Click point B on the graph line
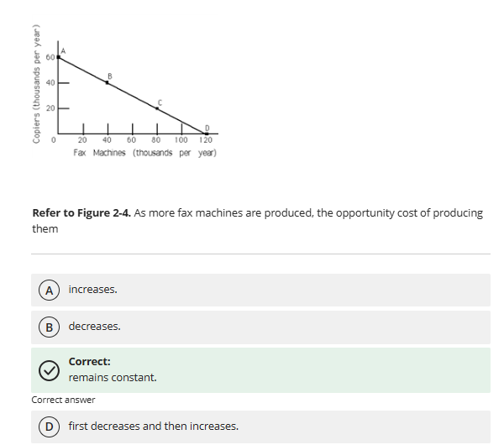Screen dimensions: 504x445 click(108, 82)
